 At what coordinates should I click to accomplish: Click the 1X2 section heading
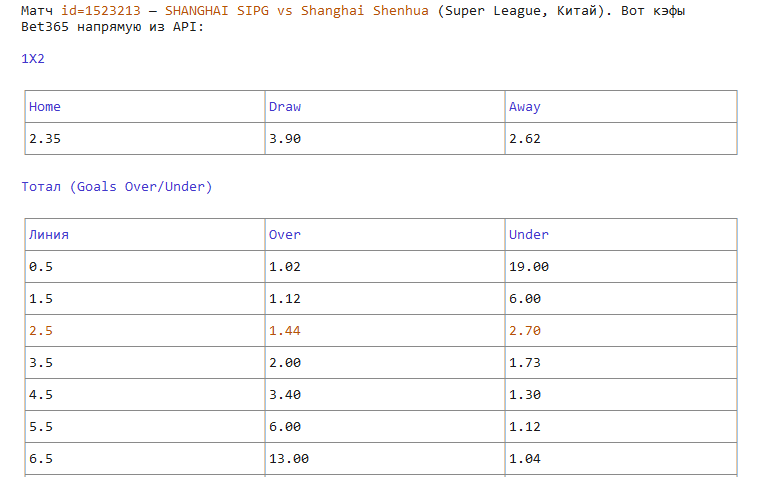(33, 59)
